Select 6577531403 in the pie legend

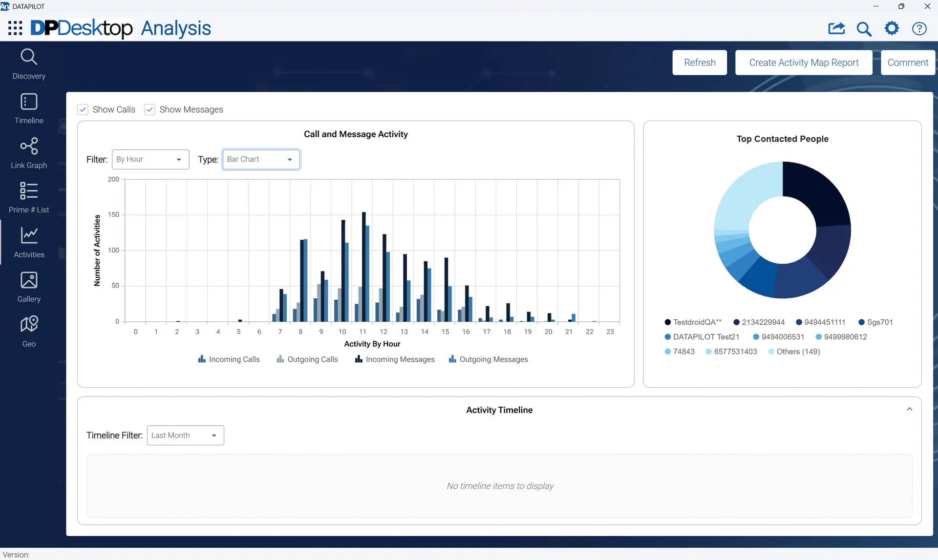coord(731,352)
